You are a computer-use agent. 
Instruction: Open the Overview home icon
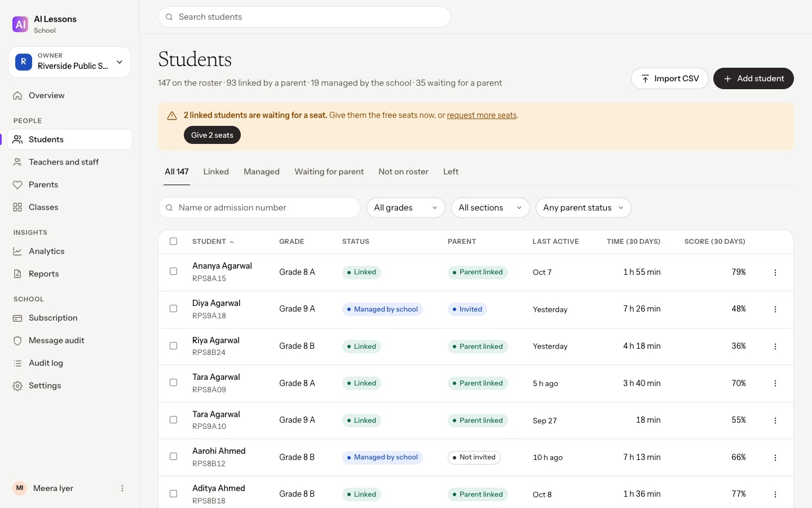(17, 95)
